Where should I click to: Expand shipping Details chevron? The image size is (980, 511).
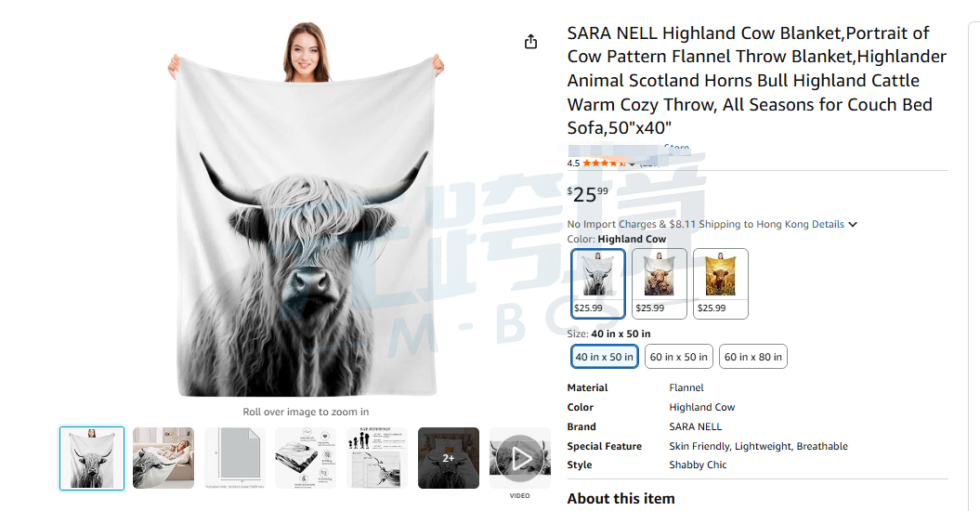[x=853, y=225]
